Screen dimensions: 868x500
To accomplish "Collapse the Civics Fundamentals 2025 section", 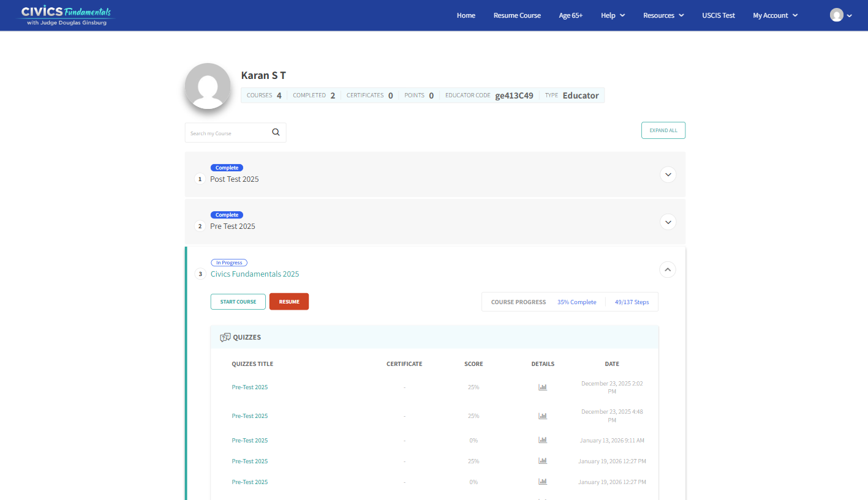I will pos(668,269).
